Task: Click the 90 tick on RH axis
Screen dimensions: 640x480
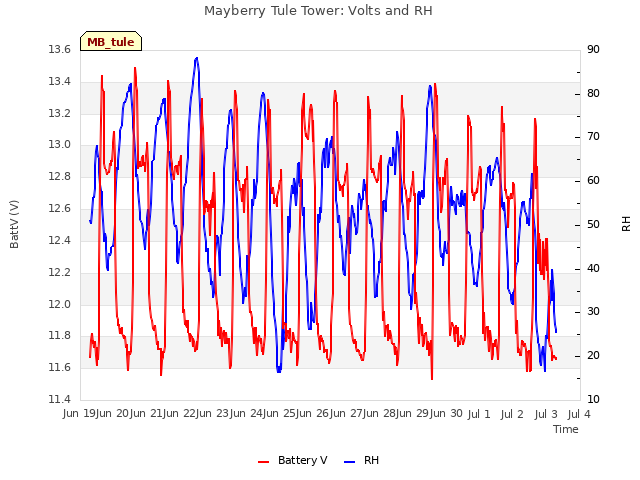Action: tap(593, 50)
